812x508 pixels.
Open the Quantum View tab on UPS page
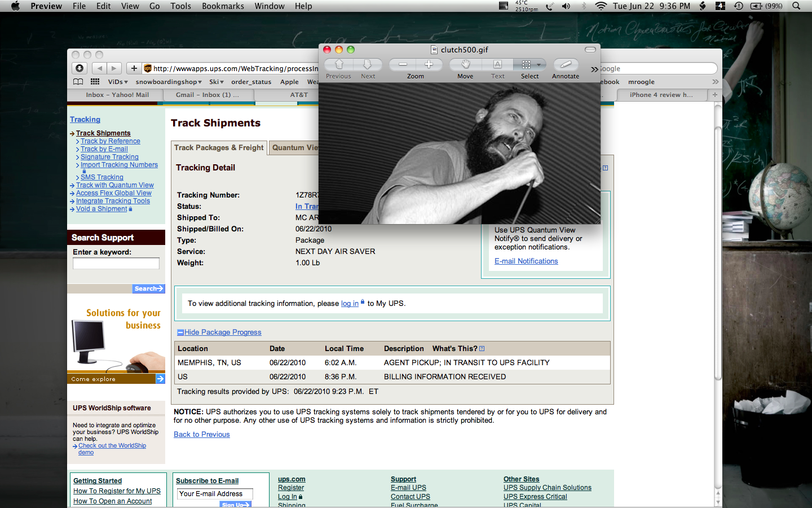(x=294, y=147)
